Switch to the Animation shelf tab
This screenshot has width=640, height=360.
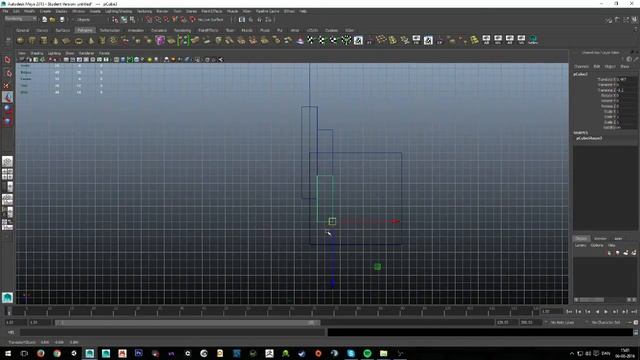coord(136,30)
